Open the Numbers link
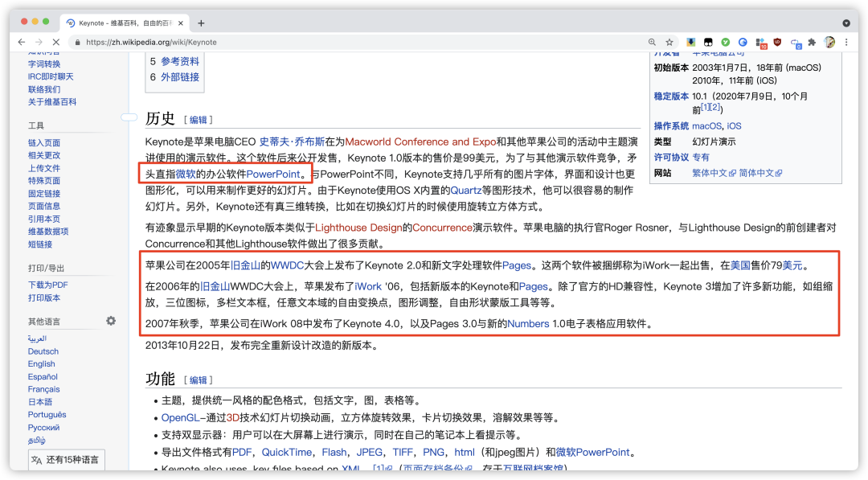The height and width of the screenshot is (480, 868). [x=528, y=324]
